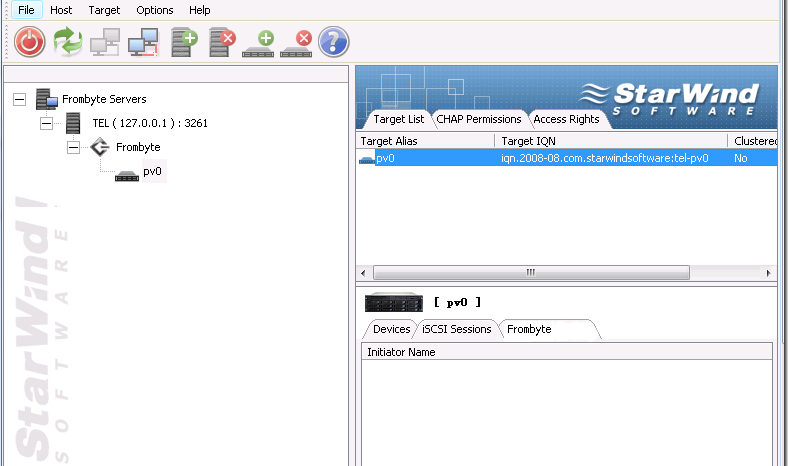
Task: Select TEL ( 127.0.0.1 ) : 3261 tree item
Action: click(x=150, y=123)
